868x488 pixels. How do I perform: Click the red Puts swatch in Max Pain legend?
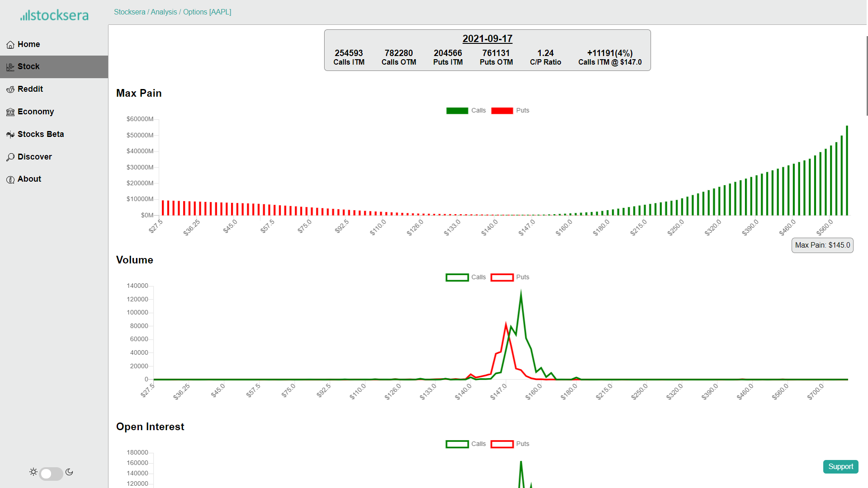pyautogui.click(x=502, y=111)
